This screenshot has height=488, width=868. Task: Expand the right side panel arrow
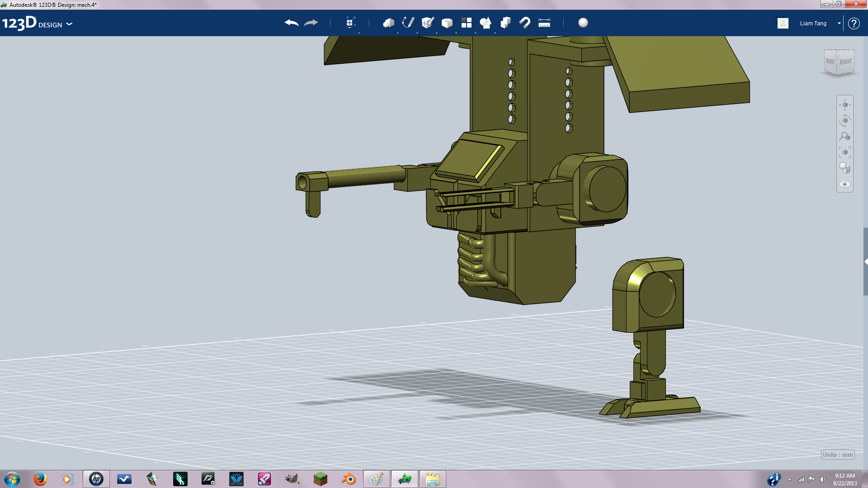866,262
